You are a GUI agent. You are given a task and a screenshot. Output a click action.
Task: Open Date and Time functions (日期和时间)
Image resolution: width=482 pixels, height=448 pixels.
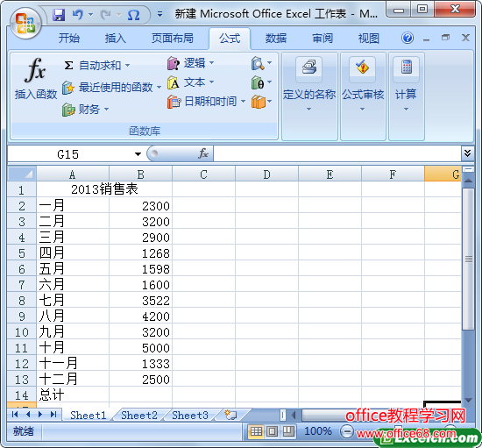pos(206,101)
